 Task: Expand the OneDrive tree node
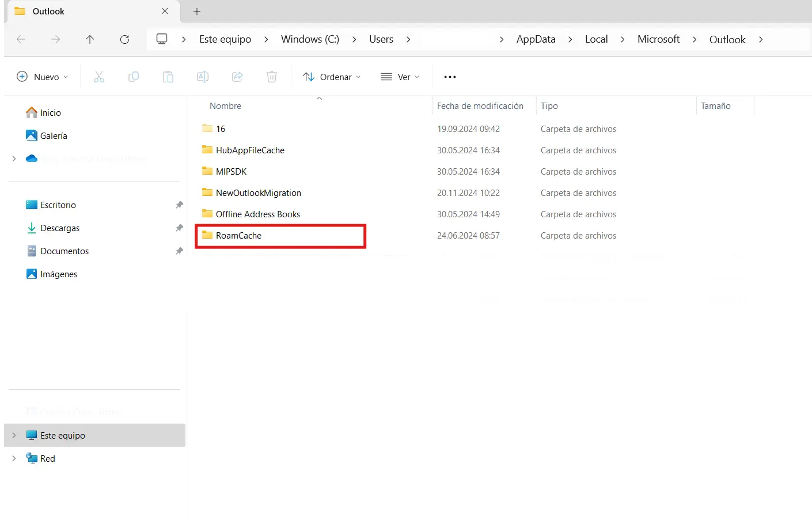[14, 159]
